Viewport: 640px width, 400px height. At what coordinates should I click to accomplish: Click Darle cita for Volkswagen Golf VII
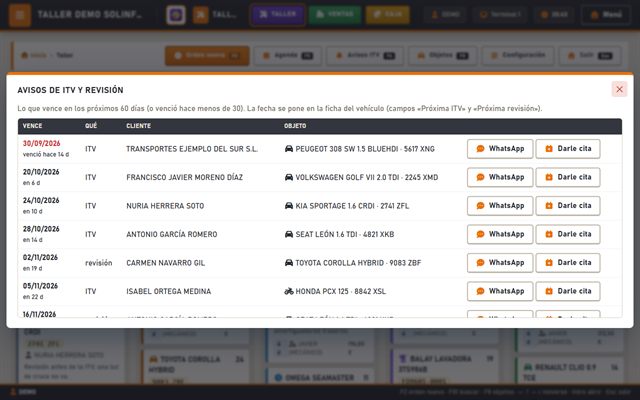click(x=568, y=177)
